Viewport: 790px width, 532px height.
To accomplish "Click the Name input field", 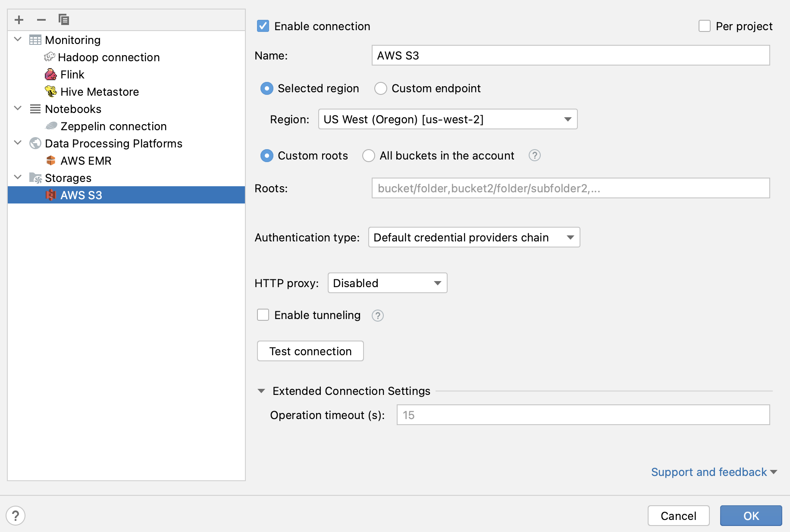I will click(571, 55).
